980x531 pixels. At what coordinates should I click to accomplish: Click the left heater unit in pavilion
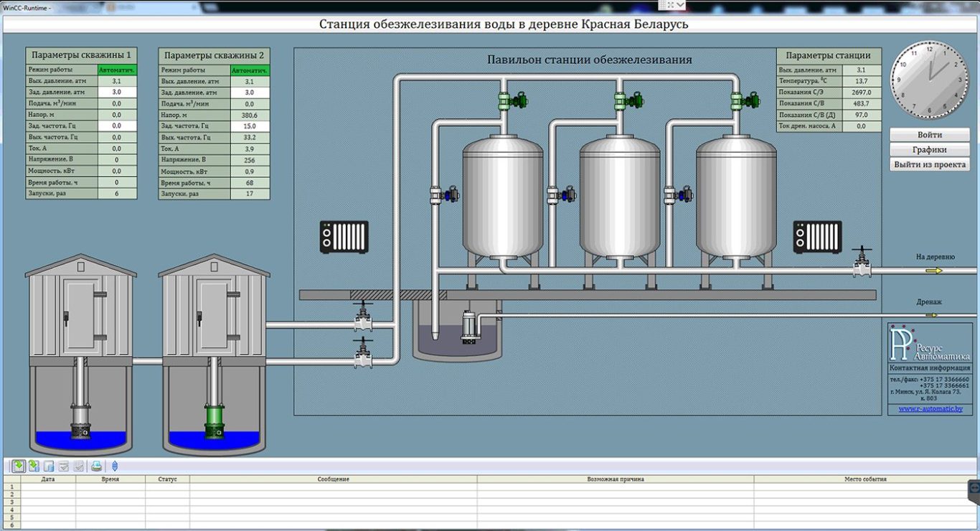coord(344,237)
